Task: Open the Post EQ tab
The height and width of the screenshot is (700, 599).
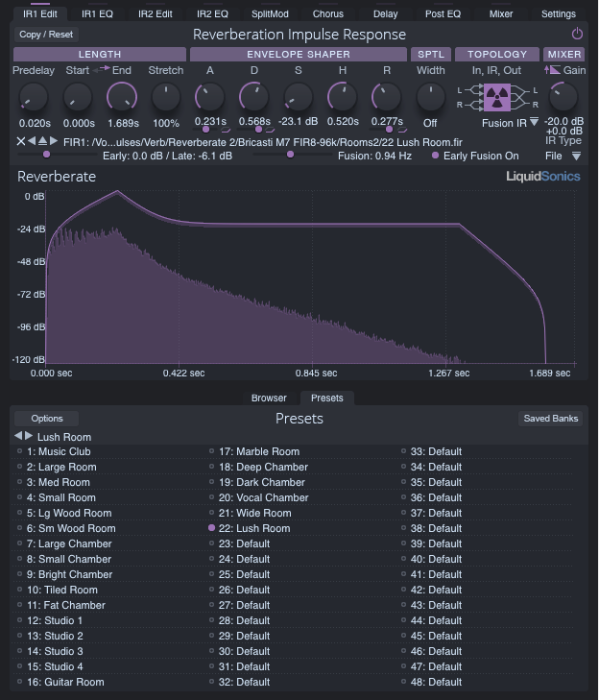Action: click(x=443, y=13)
